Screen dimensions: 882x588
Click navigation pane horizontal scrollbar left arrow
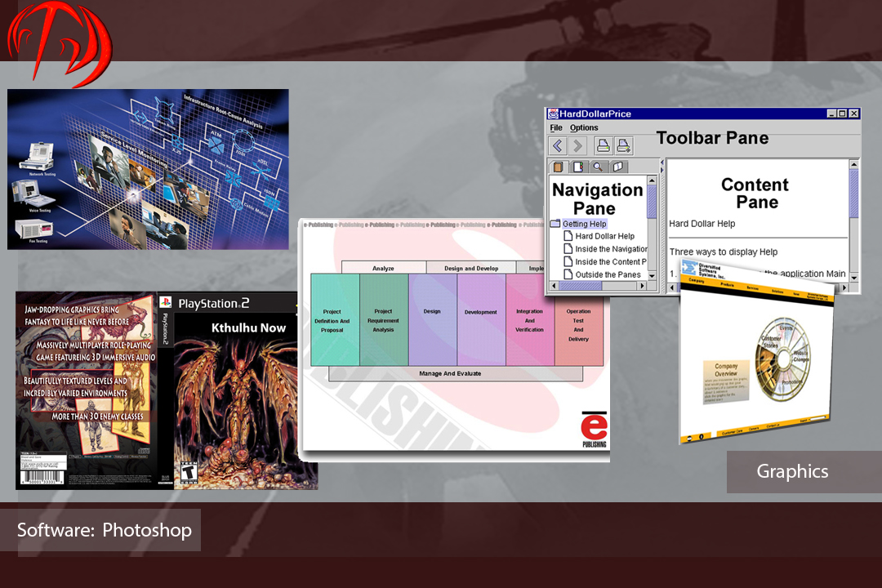(554, 286)
